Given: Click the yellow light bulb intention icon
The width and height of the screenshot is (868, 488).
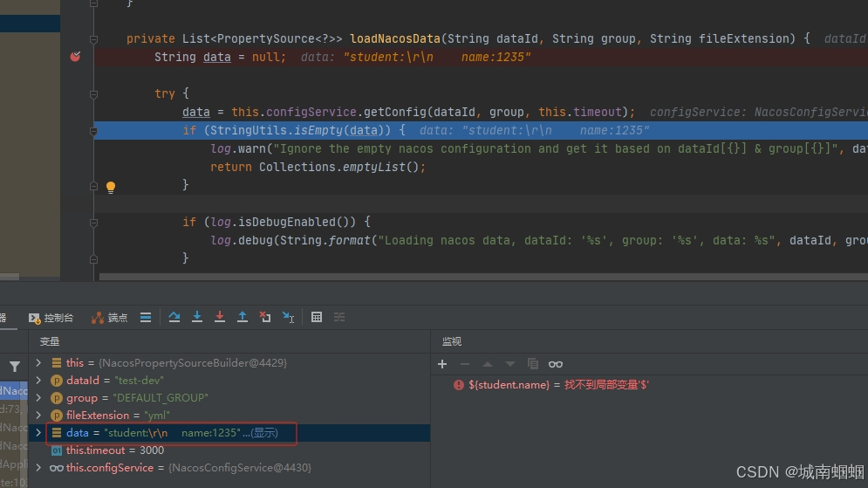Looking at the screenshot, I should coord(111,187).
